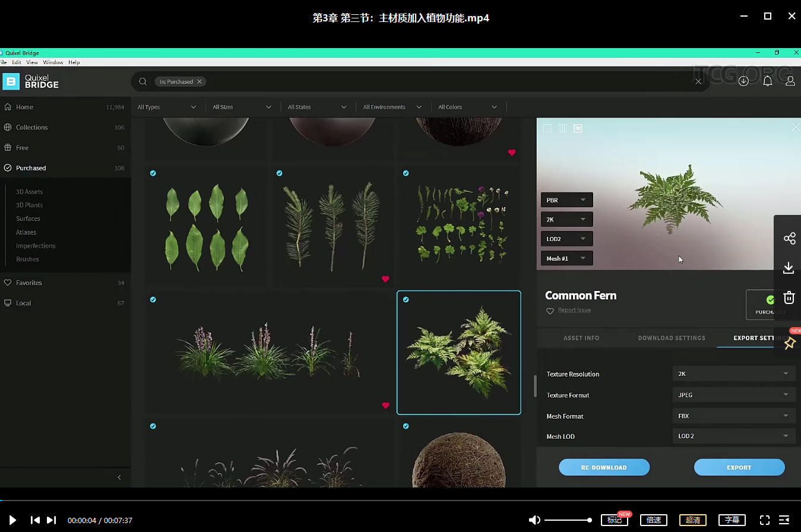Toggle the checkmark on the Common Fern thumbnail
This screenshot has width=801, height=532.
406,300
